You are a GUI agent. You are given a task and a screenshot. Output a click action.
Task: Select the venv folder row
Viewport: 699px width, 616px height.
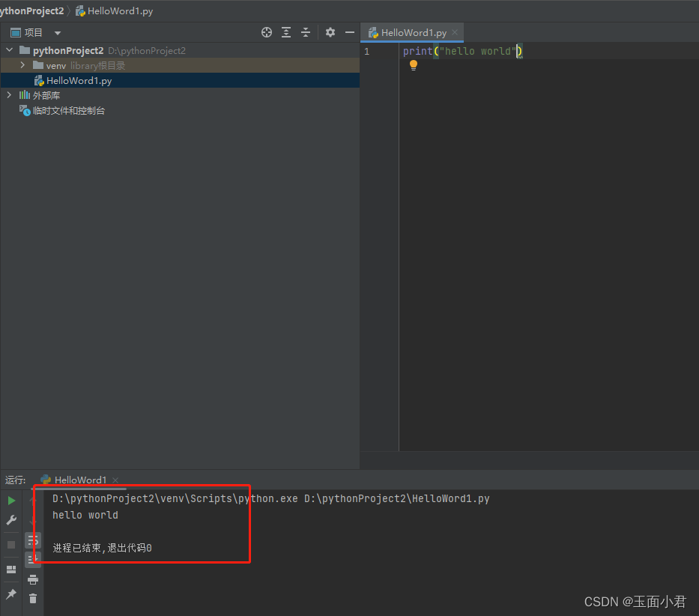pyautogui.click(x=180, y=65)
